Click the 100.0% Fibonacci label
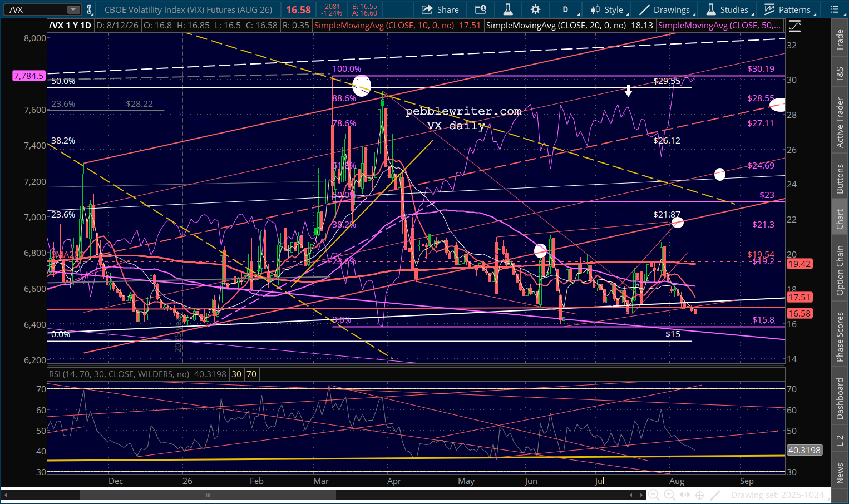Viewport: 849px width, 504px height. click(x=347, y=69)
